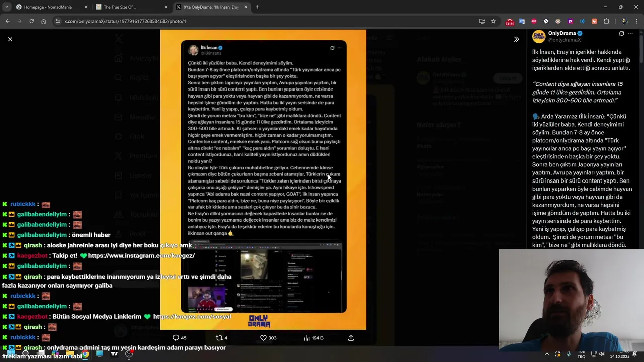Open the reply comments icon showing 45
The image size is (644, 362).
(179, 338)
